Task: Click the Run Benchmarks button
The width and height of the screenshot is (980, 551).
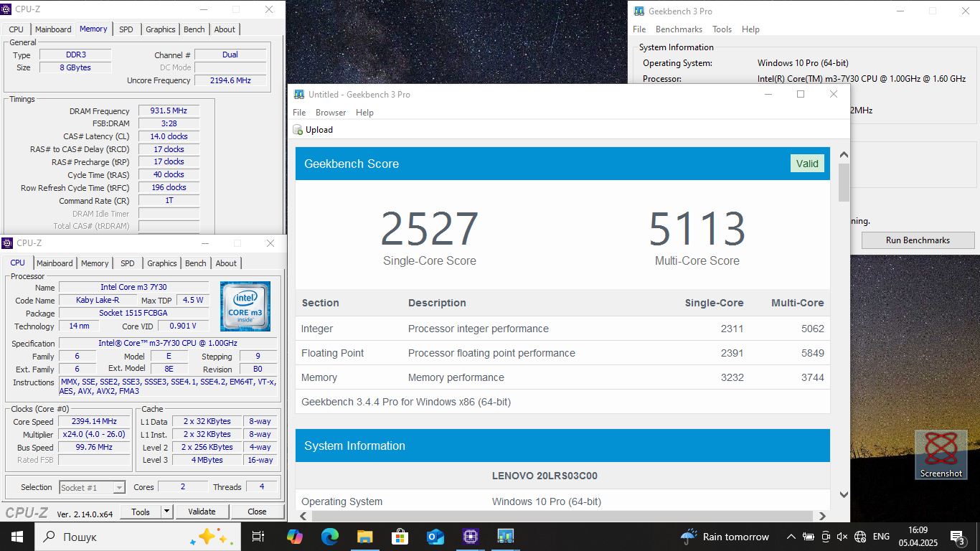Action: (x=918, y=240)
